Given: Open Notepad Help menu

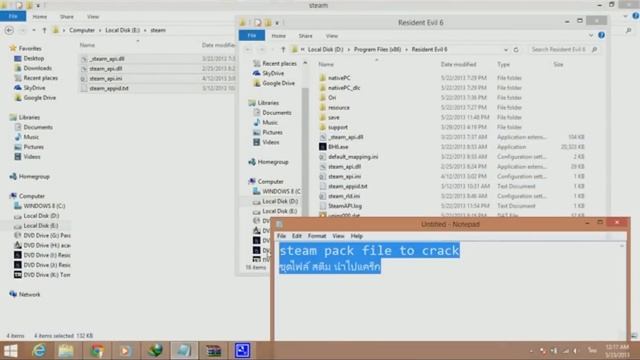Looking at the screenshot, I should coord(356,236).
